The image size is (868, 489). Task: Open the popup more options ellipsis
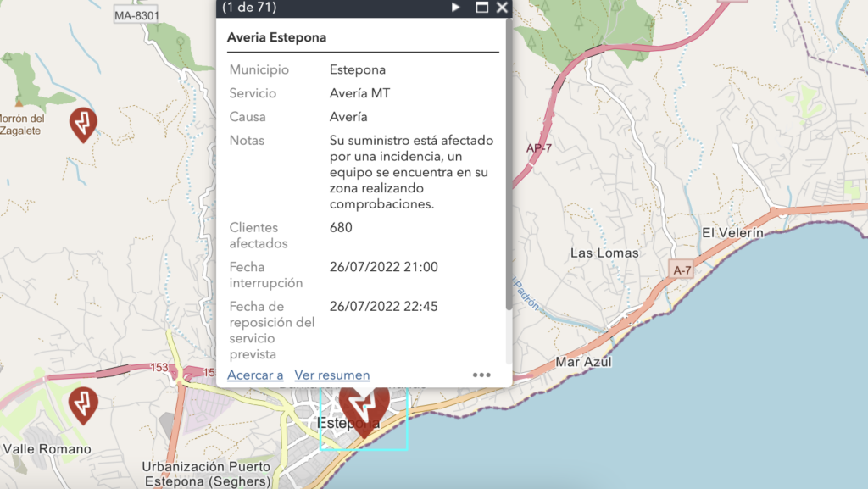481,375
